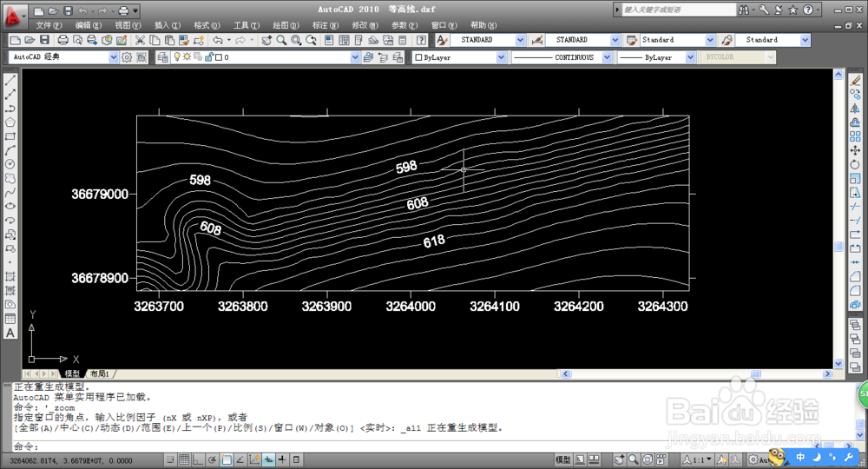
Task: Open Layer Properties Manager icon
Action: [162, 57]
